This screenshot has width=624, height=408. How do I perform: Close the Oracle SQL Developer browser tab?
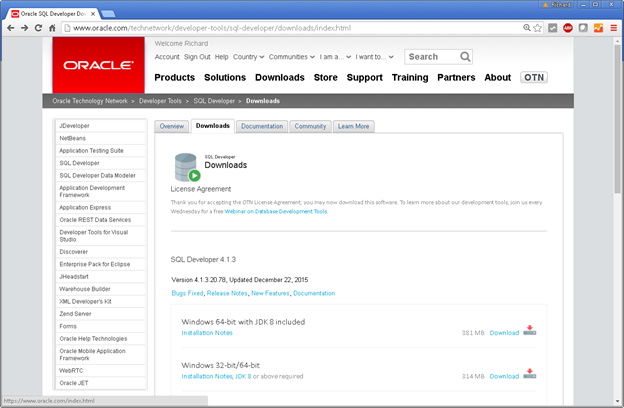tap(93, 14)
